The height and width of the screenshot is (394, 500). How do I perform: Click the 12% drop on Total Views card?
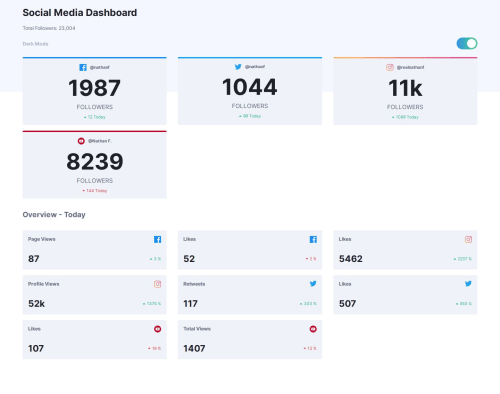click(x=310, y=348)
